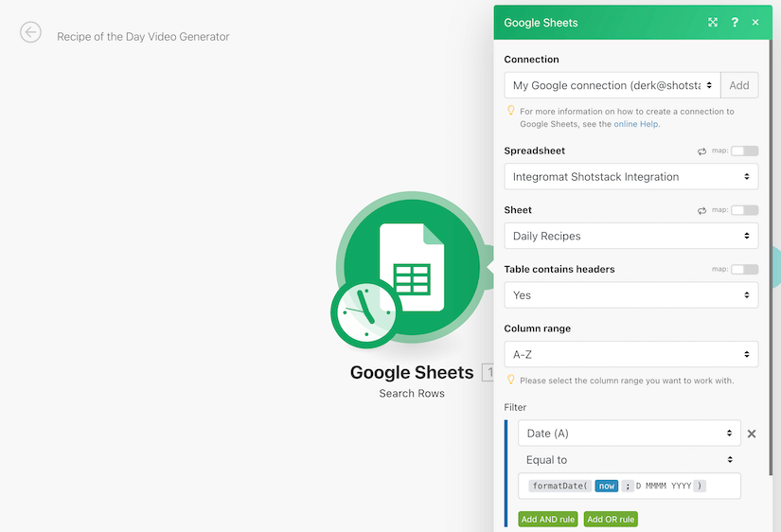Expand the Google Sheets panel to fullscreen
Viewport: 781px width, 532px height.
click(713, 23)
